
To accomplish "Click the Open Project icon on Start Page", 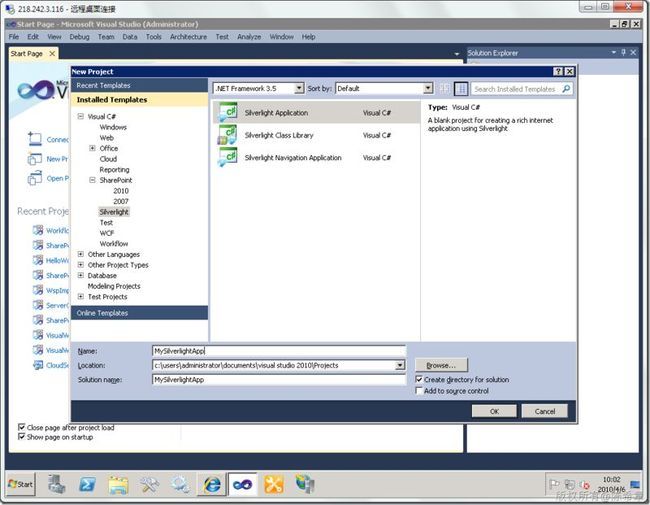I will [35, 178].
